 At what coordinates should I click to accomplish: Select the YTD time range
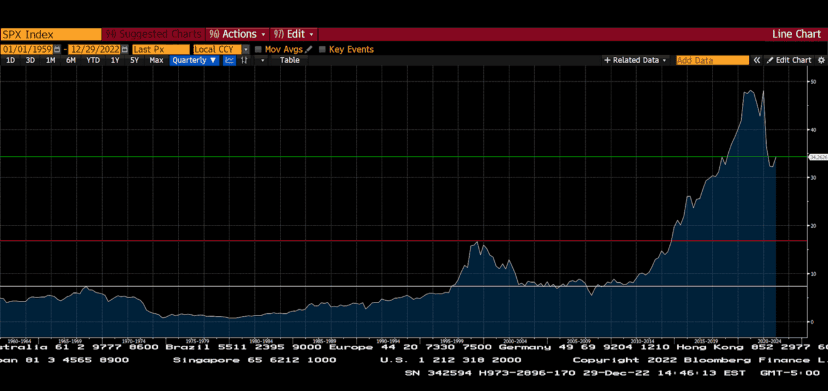93,60
